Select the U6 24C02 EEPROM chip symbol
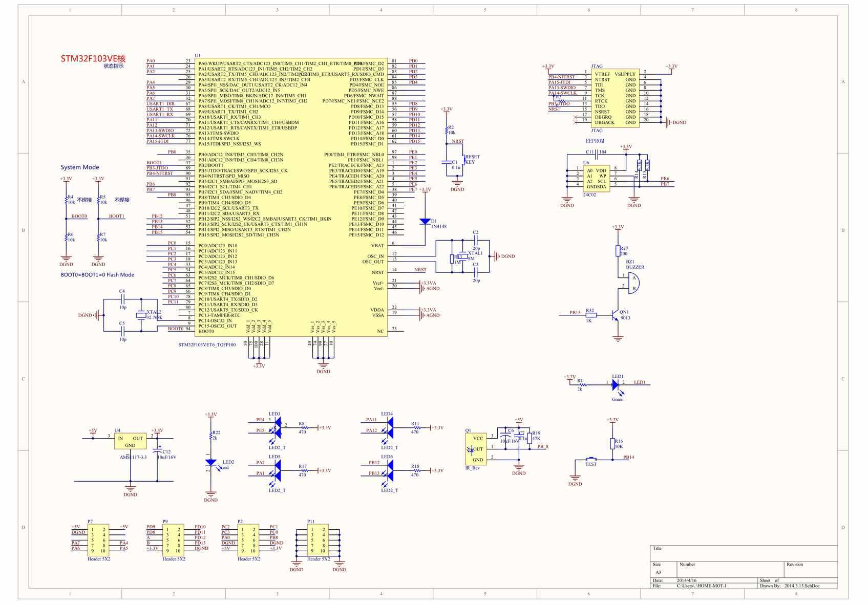The height and width of the screenshot is (605, 868). (x=596, y=178)
